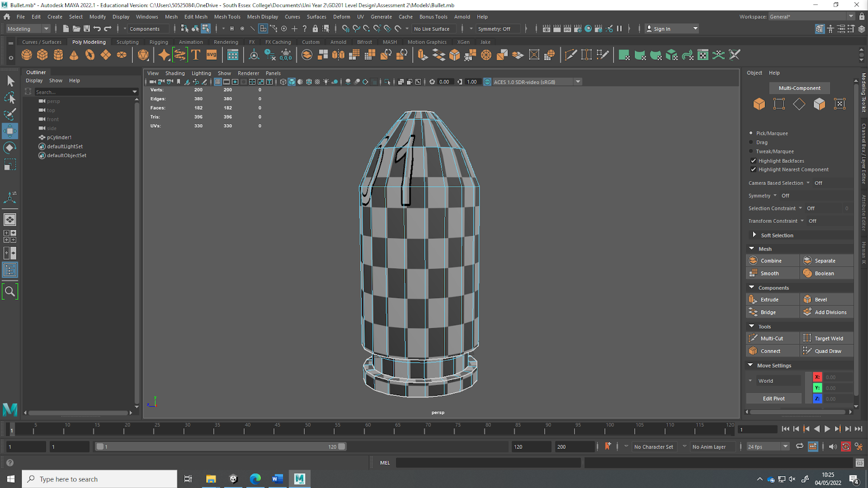The image size is (868, 488).
Task: Open Word from the taskbar
Action: coord(277,479)
